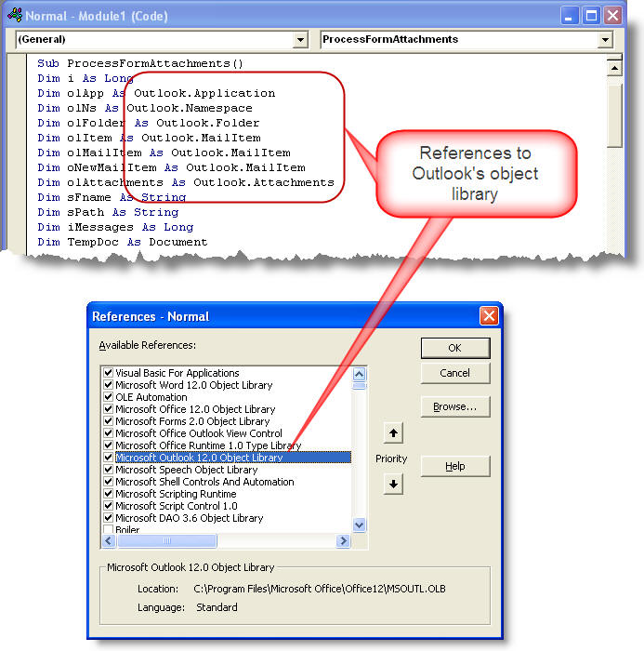Uncheck Microsoft Scripting Runtime reference

click(x=109, y=493)
